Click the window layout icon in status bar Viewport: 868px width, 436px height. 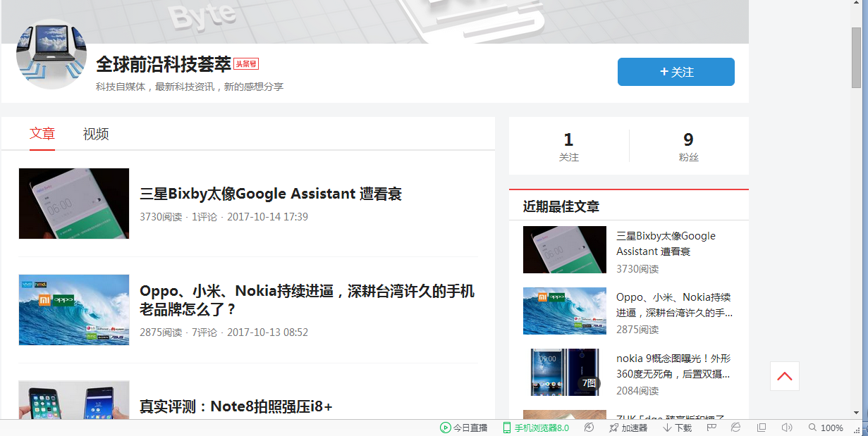tap(761, 428)
